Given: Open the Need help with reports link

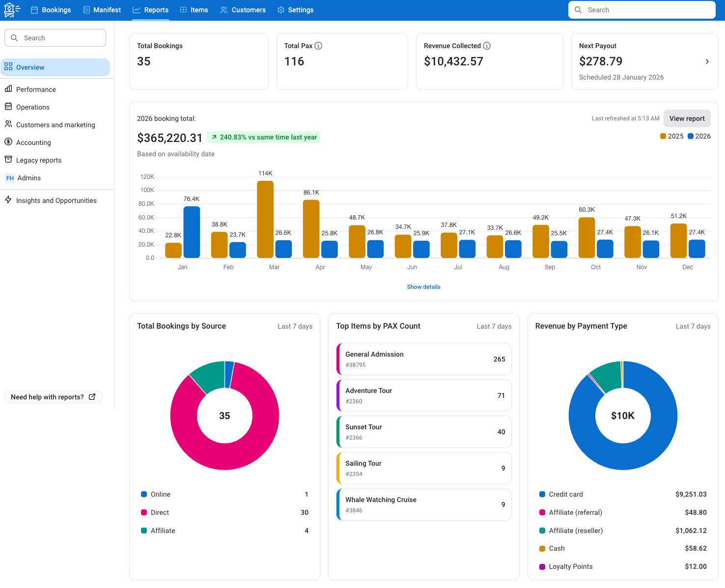Looking at the screenshot, I should 53,397.
